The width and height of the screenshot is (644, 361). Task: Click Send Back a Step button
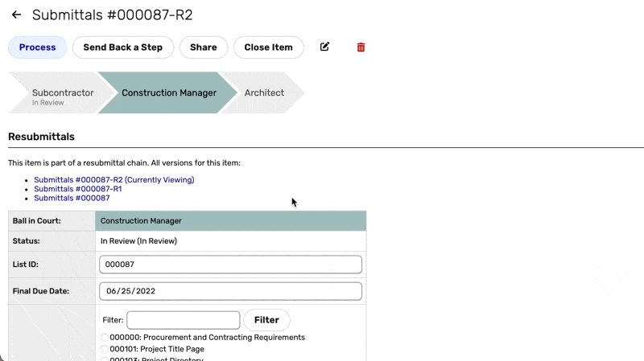(x=122, y=47)
